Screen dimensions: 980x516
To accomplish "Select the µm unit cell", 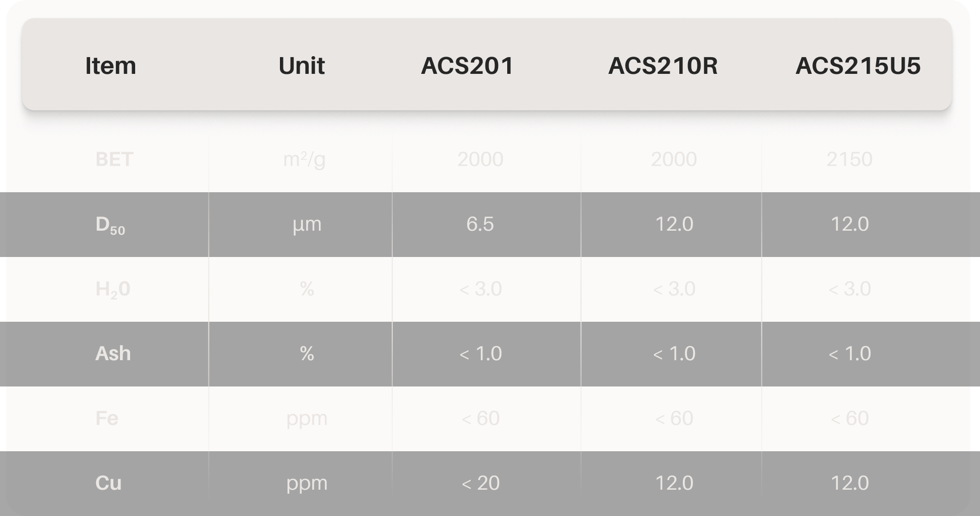I will pos(307,224).
